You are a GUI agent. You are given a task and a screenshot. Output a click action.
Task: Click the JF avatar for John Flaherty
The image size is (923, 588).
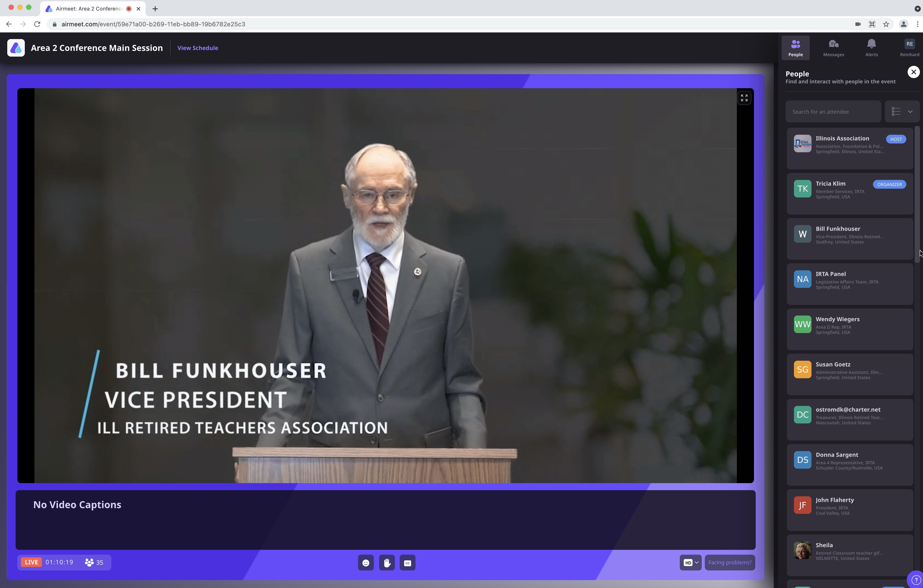802,505
